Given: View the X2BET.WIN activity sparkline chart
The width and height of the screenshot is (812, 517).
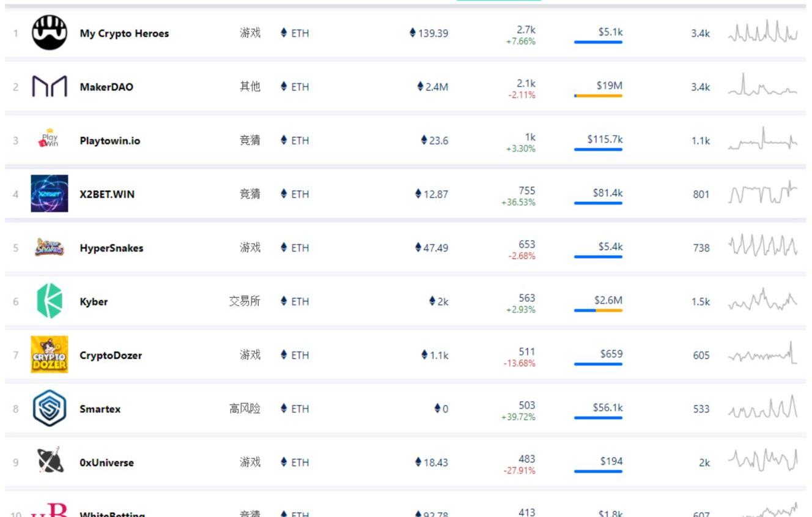Looking at the screenshot, I should tap(762, 193).
